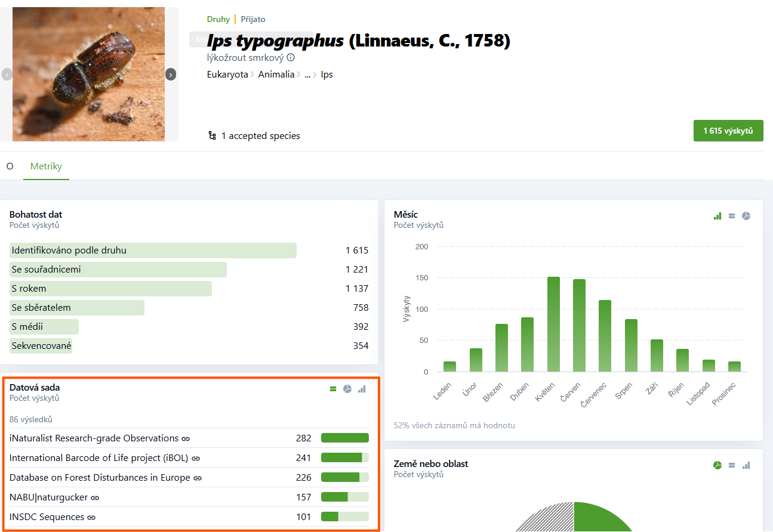Click Database on Forest Disturbances in Europe name
The image size is (773, 532).
pos(100,478)
